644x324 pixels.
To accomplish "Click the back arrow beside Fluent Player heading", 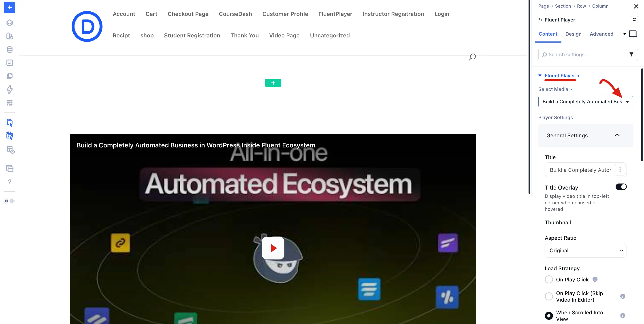I will click(540, 19).
